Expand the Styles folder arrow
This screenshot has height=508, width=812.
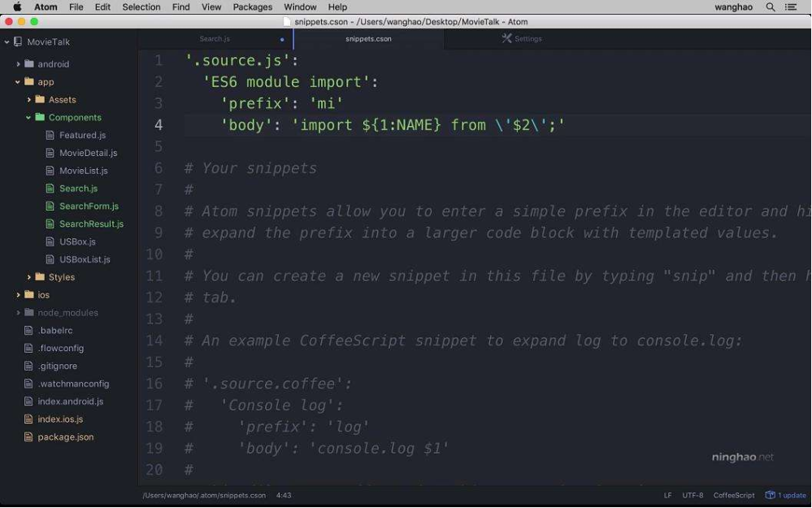(x=29, y=277)
